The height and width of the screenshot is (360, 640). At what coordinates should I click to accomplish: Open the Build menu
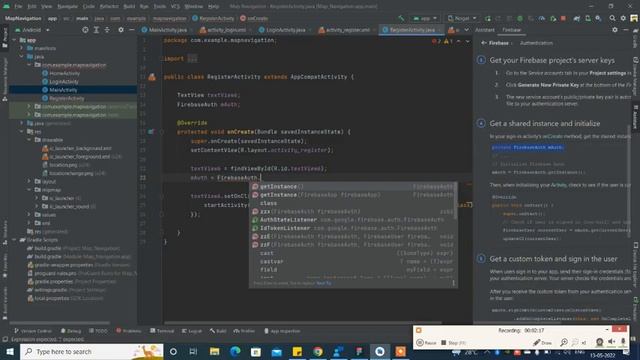tap(129, 7)
